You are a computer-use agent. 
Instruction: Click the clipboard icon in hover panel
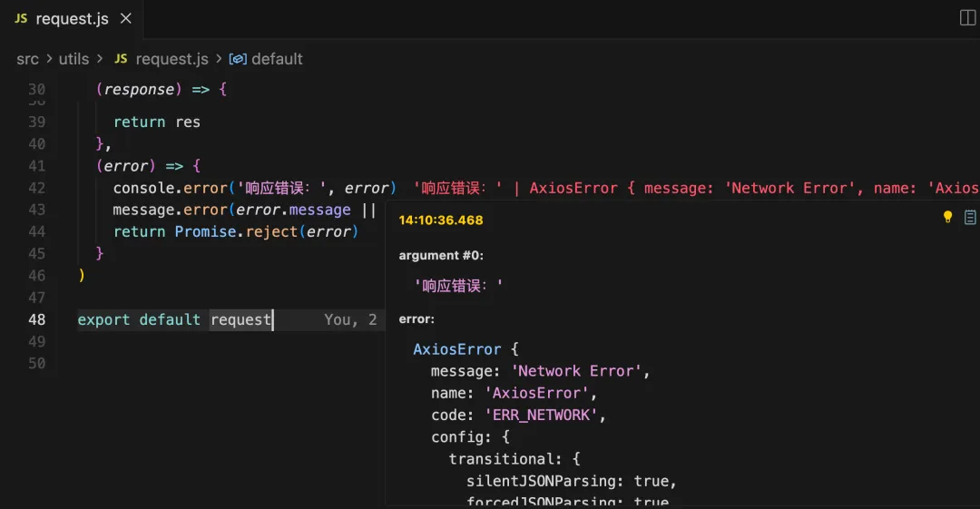pos(970,217)
